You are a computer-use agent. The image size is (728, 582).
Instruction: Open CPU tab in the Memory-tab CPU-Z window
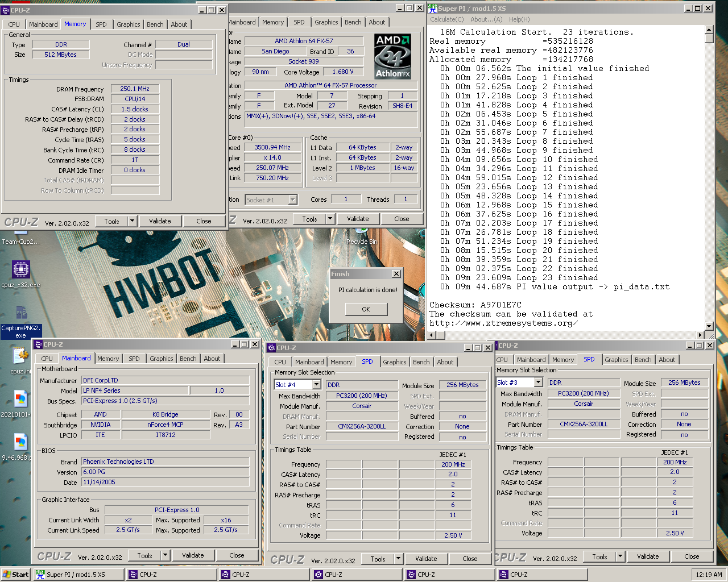(14, 24)
